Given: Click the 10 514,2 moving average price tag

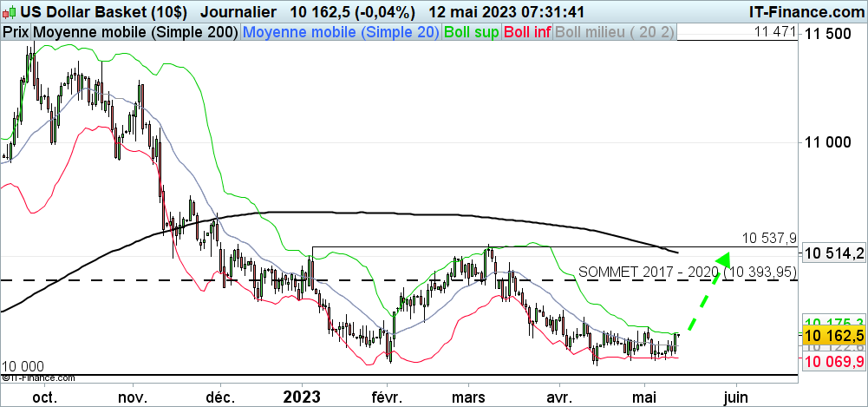Looking at the screenshot, I should [833, 253].
